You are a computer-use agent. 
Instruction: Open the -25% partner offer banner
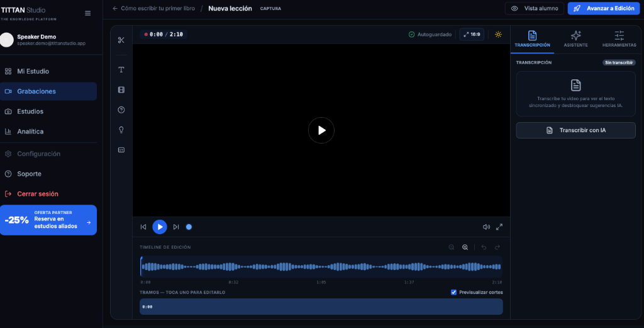tap(48, 220)
